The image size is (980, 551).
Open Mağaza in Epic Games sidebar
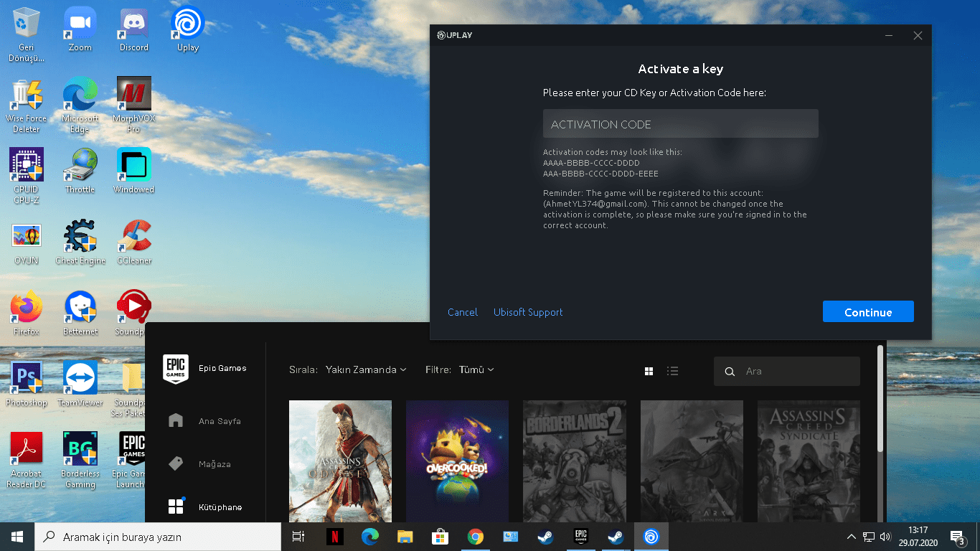[x=199, y=464]
